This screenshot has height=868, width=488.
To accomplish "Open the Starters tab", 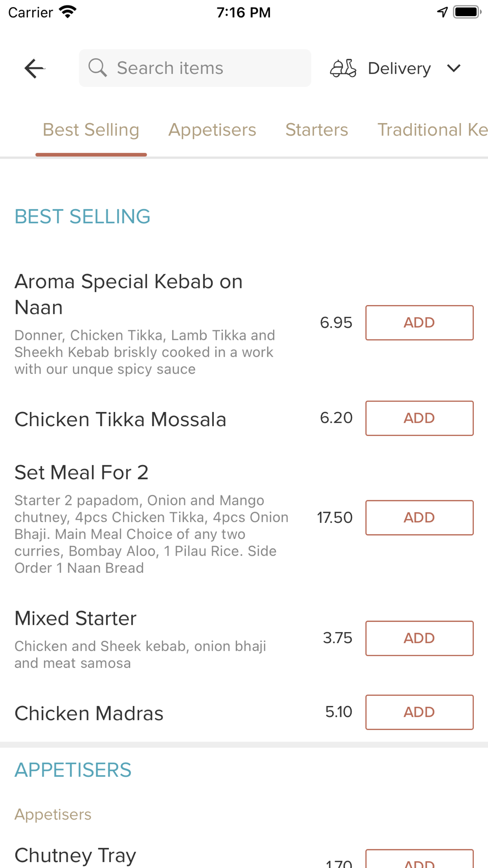I will (317, 130).
